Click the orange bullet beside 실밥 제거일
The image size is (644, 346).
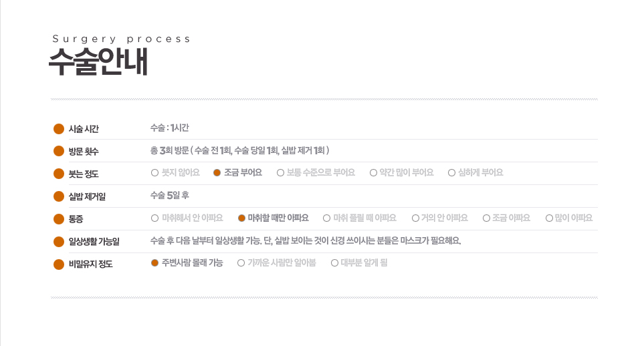59,196
